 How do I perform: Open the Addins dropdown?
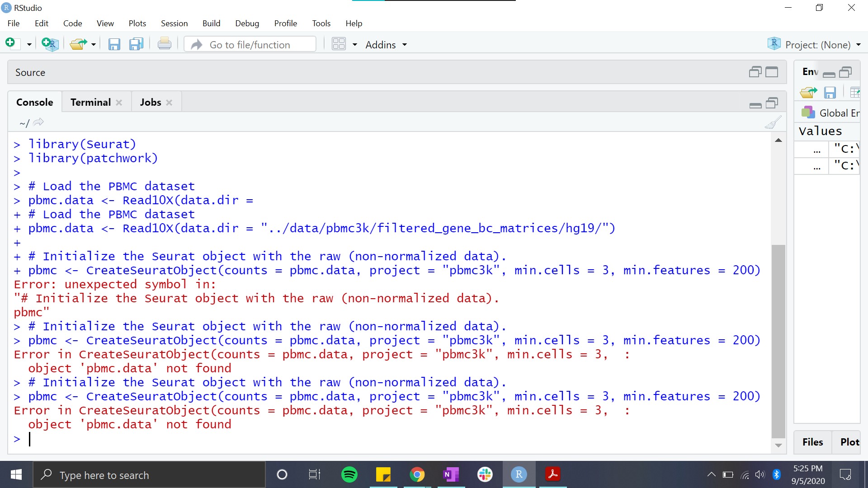coord(386,45)
